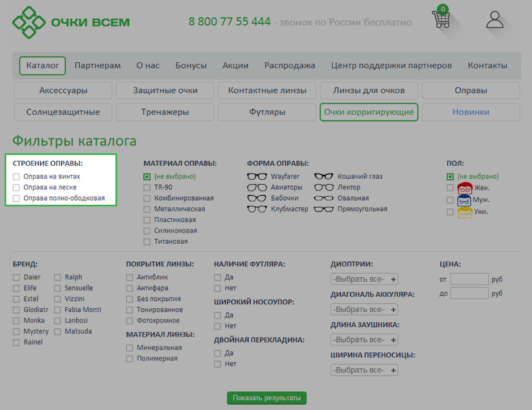Click the user account profile icon

click(495, 19)
